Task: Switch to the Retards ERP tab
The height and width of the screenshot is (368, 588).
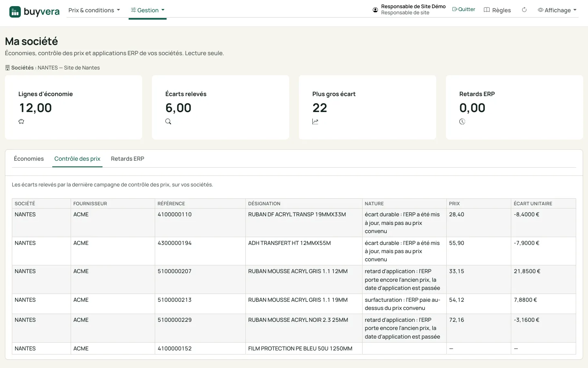Action: [x=127, y=159]
